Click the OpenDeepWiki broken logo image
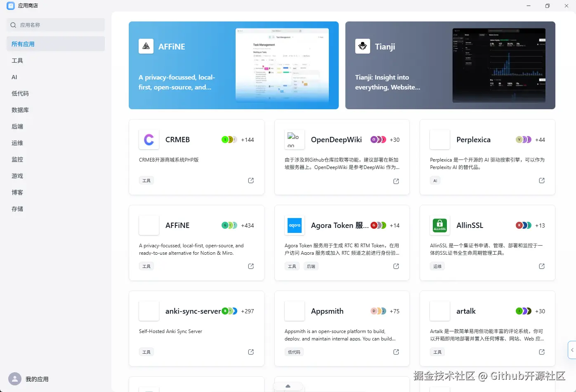576x392 pixels. 295,140
